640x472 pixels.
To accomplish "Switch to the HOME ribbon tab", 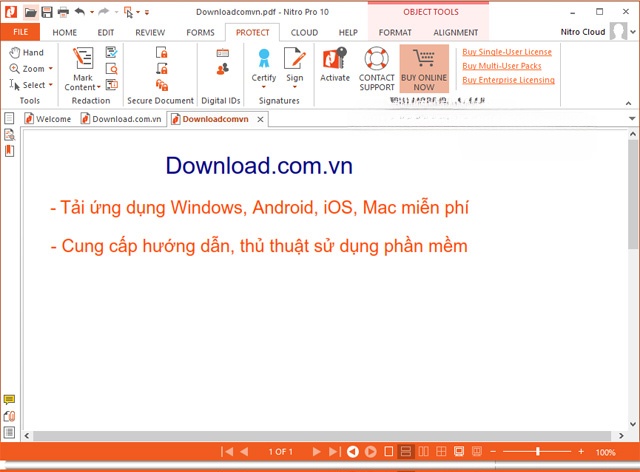I will (64, 32).
